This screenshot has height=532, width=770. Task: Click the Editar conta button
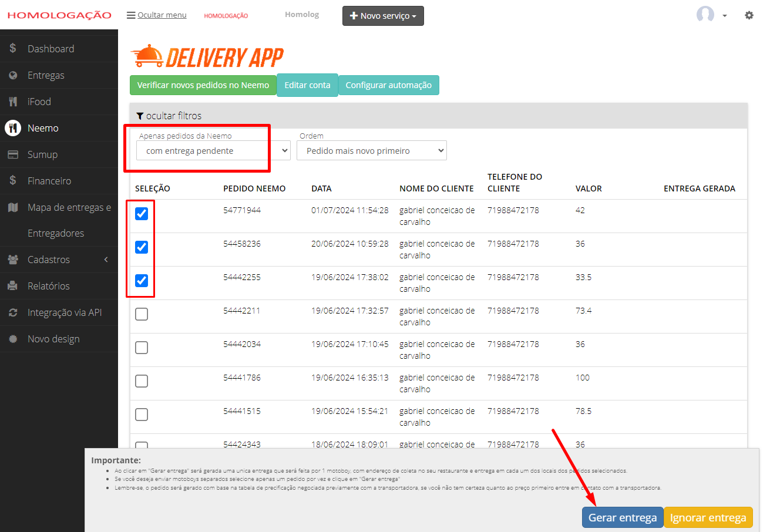click(307, 85)
